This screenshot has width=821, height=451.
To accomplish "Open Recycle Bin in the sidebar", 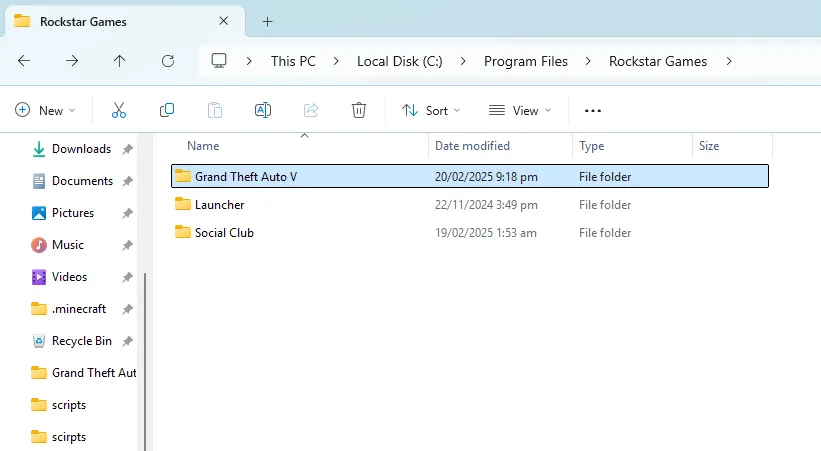I will (72, 340).
